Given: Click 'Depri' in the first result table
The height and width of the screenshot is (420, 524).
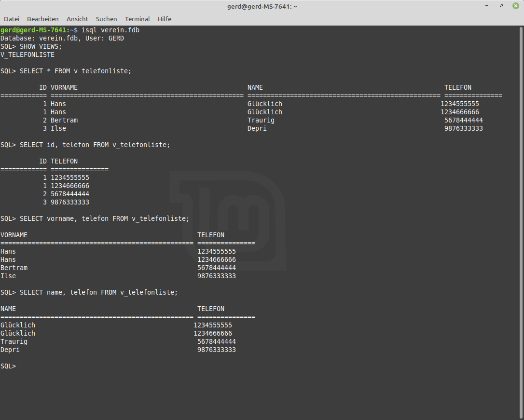Looking at the screenshot, I should [257, 129].
